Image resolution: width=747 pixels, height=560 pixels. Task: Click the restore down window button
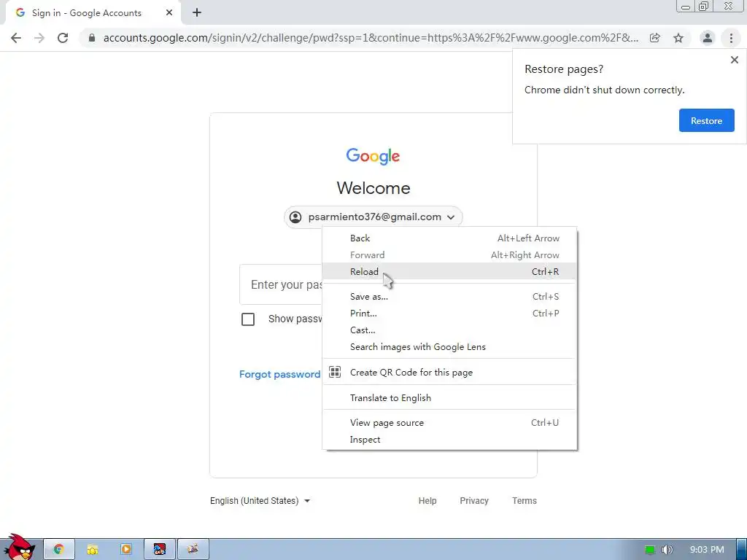703,6
